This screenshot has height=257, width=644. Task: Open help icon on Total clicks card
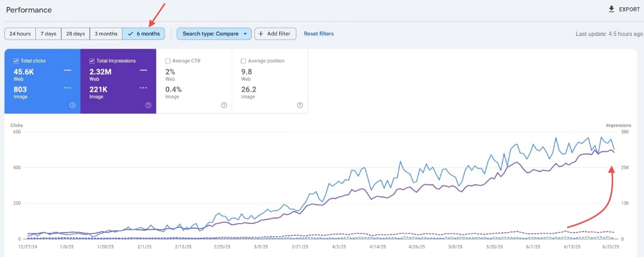73,105
